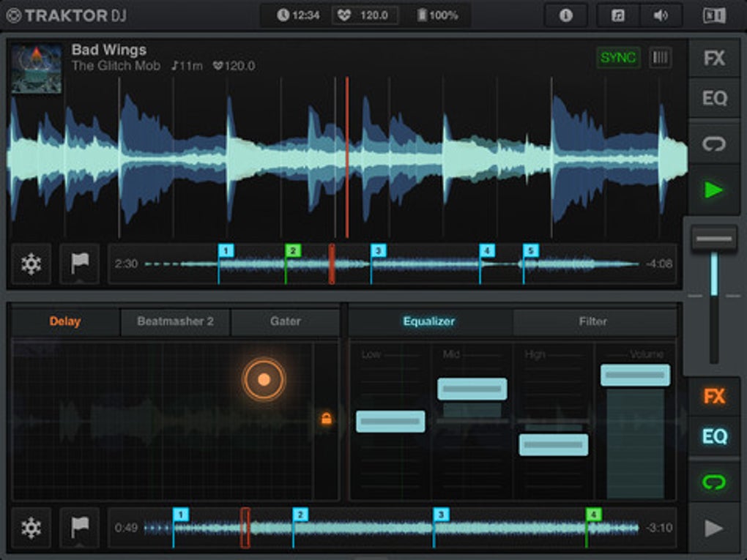
Task: Select the Beatmasher 2 effect
Action: pyautogui.click(x=176, y=321)
